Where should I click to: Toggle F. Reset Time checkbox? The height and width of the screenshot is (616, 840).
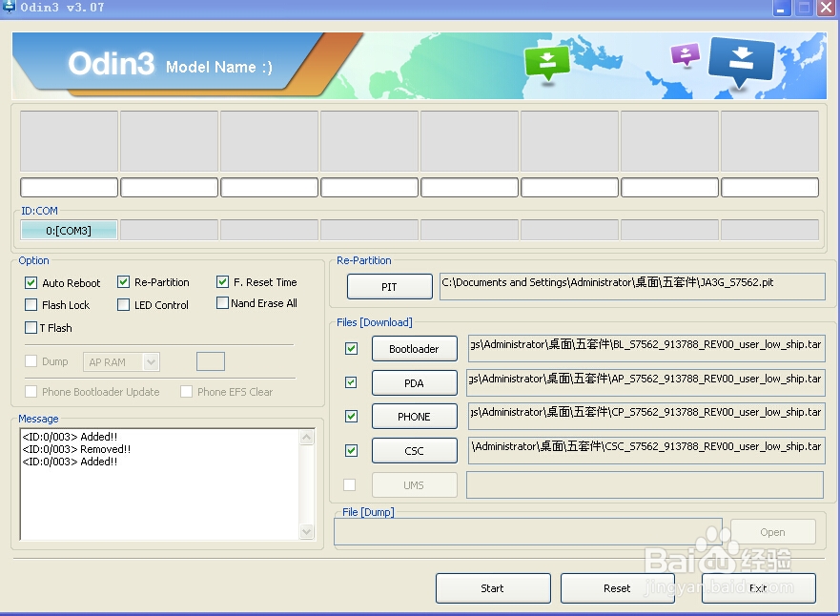[x=222, y=281]
